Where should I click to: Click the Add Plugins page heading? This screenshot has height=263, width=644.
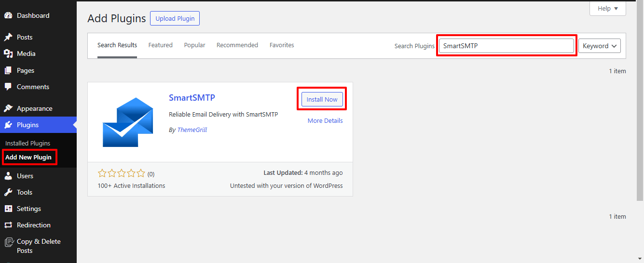(117, 18)
